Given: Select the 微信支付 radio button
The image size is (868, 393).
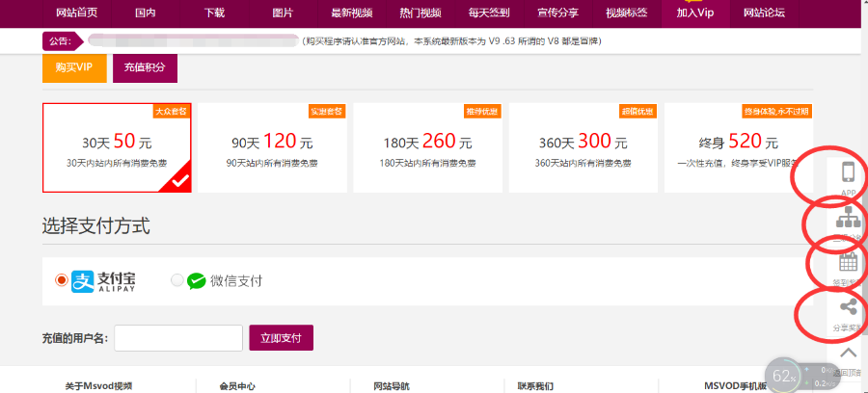Looking at the screenshot, I should coord(177,280).
